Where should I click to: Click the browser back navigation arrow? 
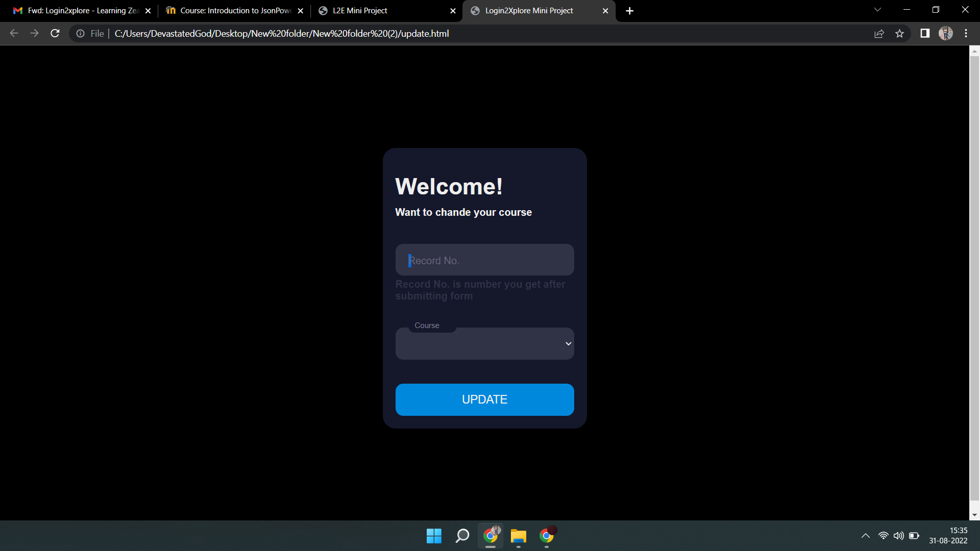[13, 33]
